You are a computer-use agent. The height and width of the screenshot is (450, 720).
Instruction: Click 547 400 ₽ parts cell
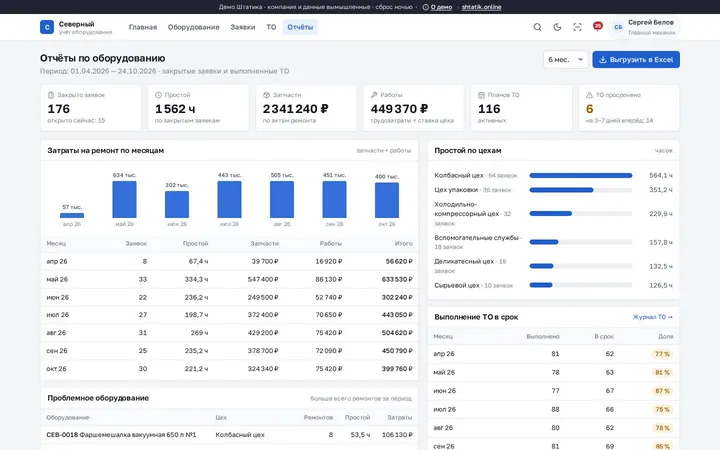(x=263, y=279)
